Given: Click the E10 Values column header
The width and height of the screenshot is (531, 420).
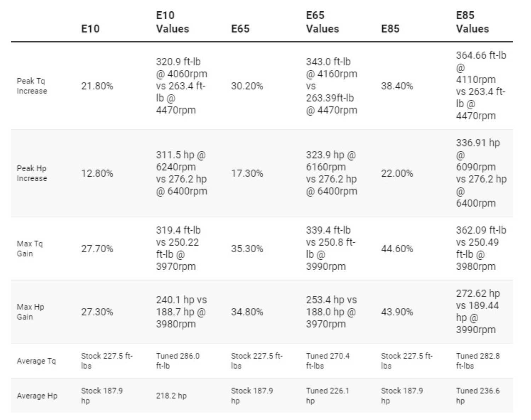Looking at the screenshot, I should (172, 22).
